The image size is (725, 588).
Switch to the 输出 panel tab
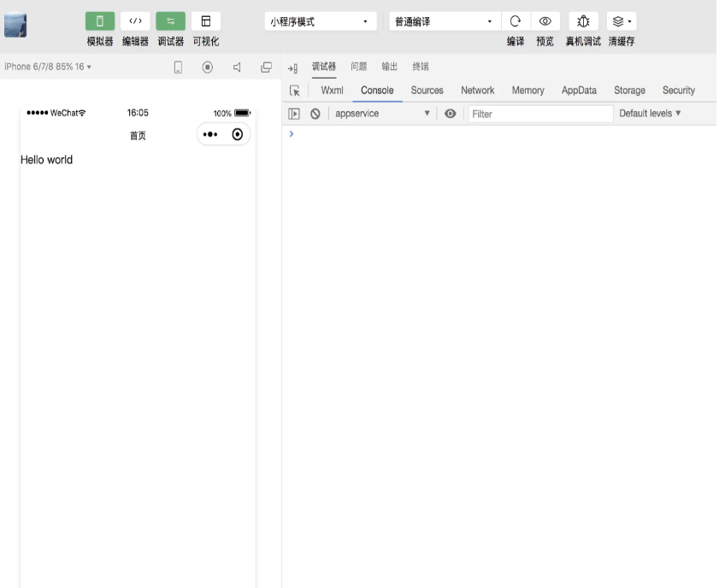tap(389, 67)
